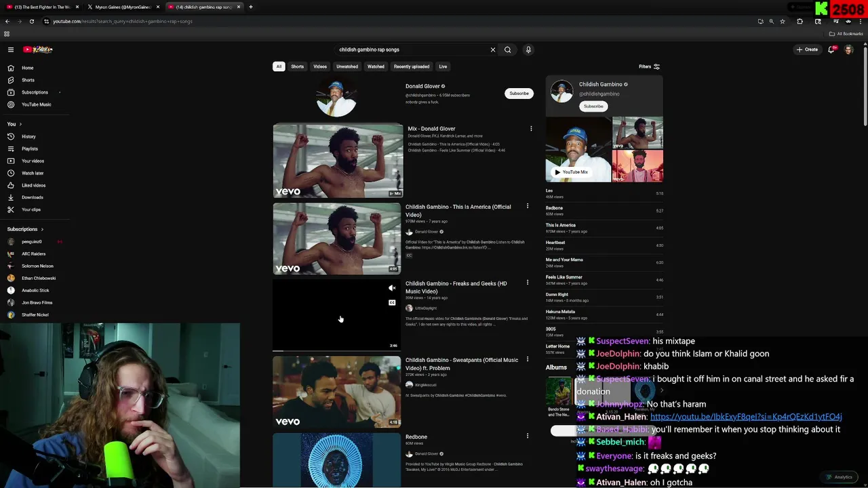Switch to The Best Fighter browser tab
868x488 pixels.
tap(42, 7)
